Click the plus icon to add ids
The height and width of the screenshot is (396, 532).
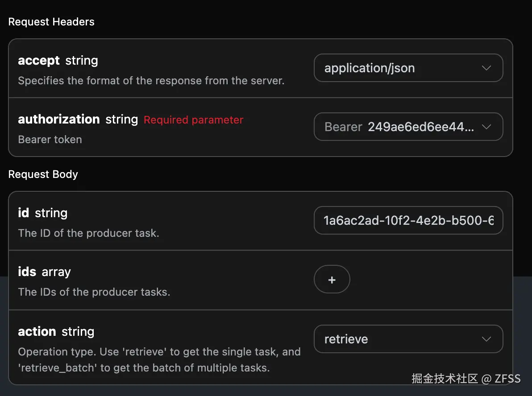(x=332, y=280)
